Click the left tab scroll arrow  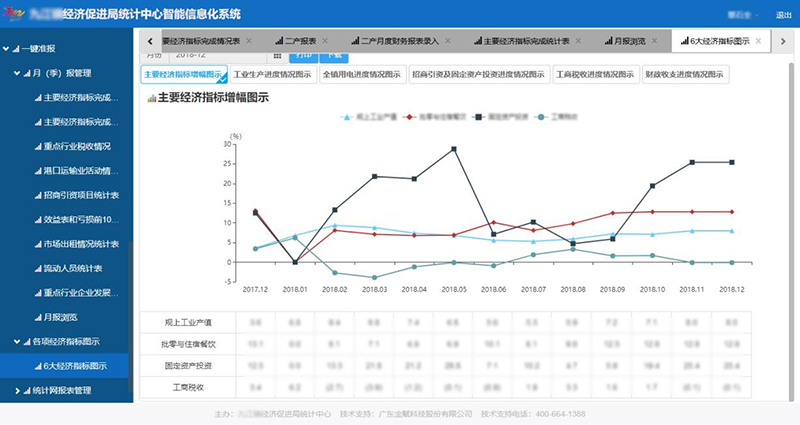[149, 41]
